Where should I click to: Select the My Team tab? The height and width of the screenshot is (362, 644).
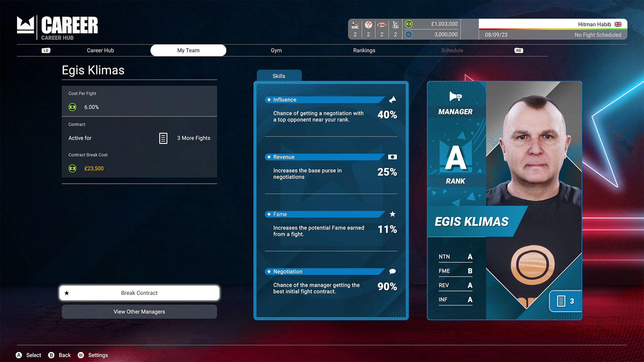point(187,50)
